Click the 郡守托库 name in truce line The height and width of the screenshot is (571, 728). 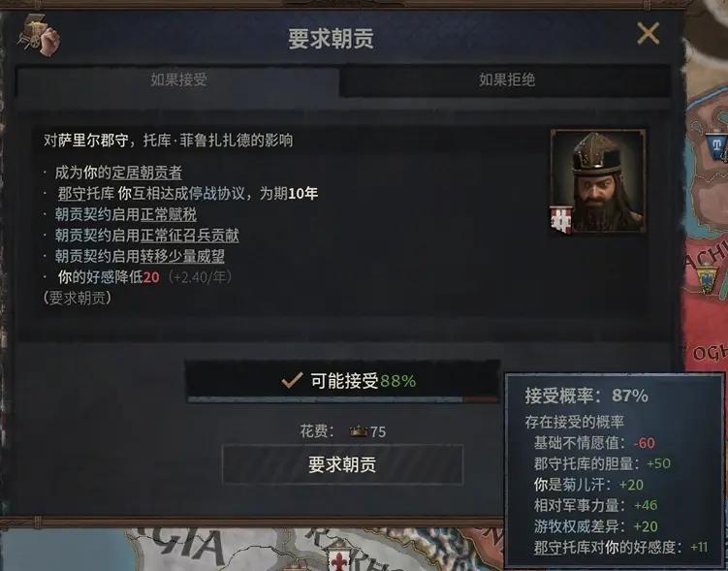pyautogui.click(x=86, y=194)
